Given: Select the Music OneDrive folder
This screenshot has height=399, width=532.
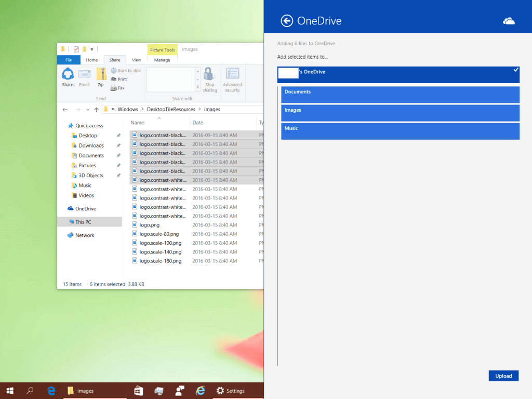Looking at the screenshot, I should 400,131.
